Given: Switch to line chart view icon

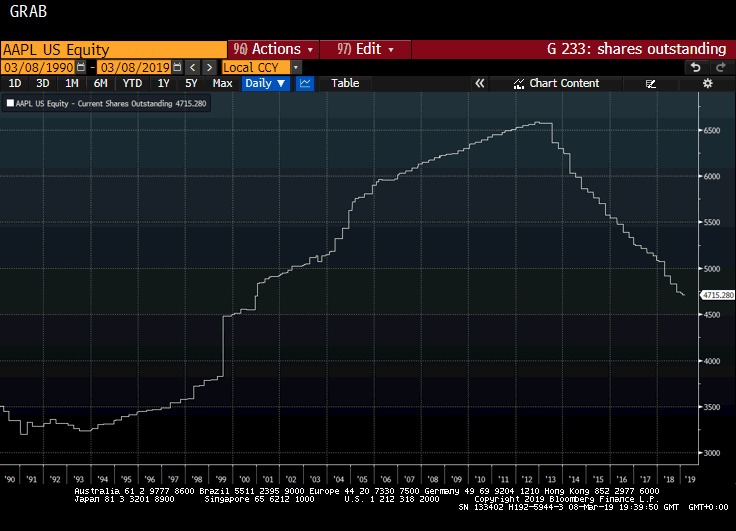Looking at the screenshot, I should tap(305, 84).
